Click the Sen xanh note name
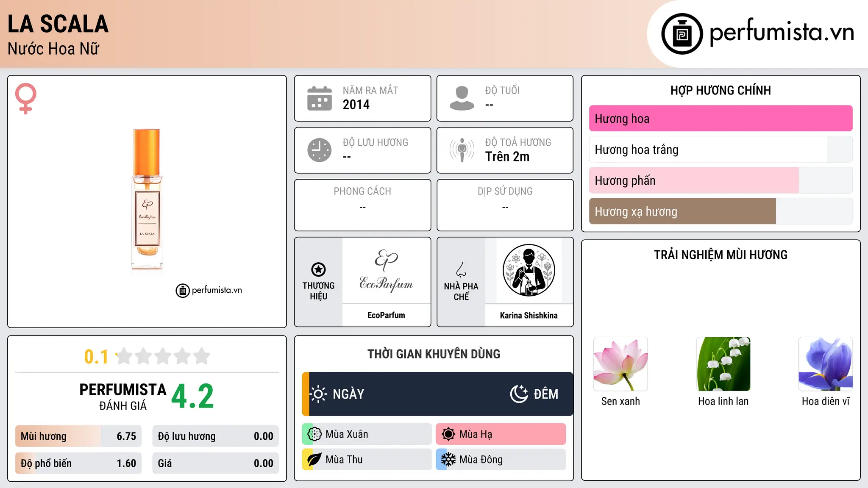This screenshot has width=868, height=488. pos(620,401)
